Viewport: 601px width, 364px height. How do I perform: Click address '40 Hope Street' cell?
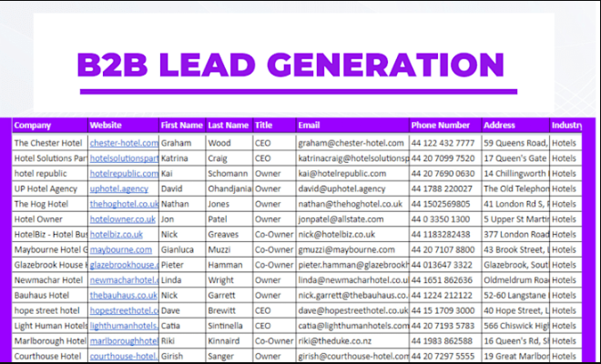pyautogui.click(x=516, y=310)
